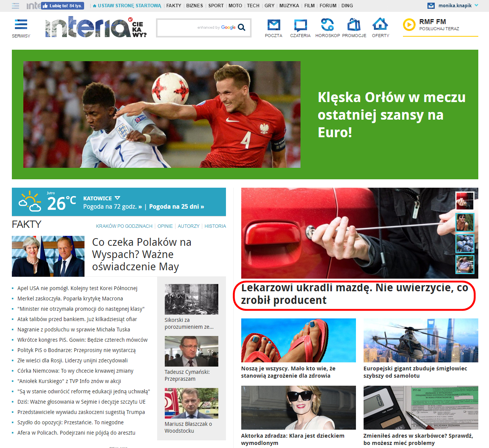Open the Serwisy hamburger menu
The height and width of the screenshot is (448, 489).
click(21, 25)
